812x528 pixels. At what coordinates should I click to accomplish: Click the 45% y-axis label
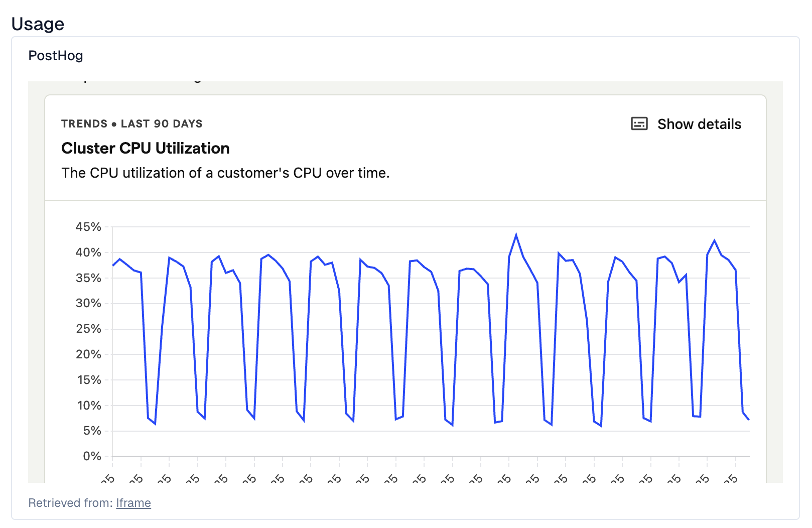pos(88,227)
